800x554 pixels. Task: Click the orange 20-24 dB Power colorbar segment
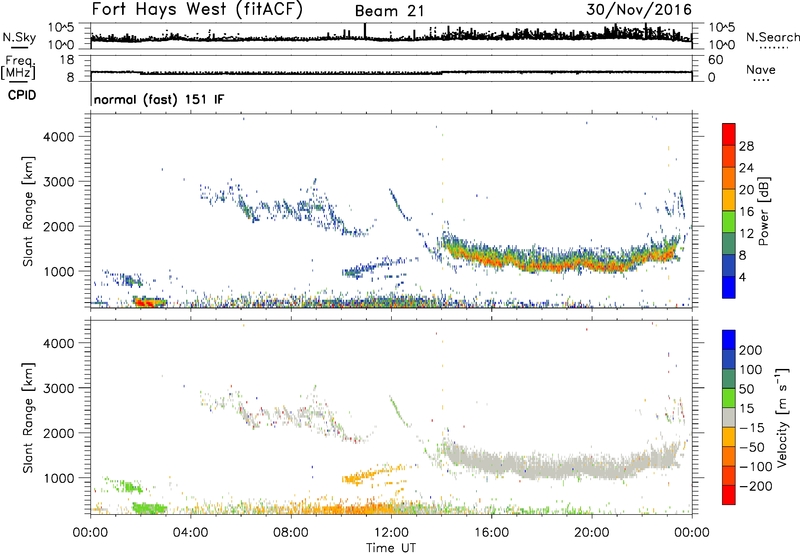[x=729, y=178]
